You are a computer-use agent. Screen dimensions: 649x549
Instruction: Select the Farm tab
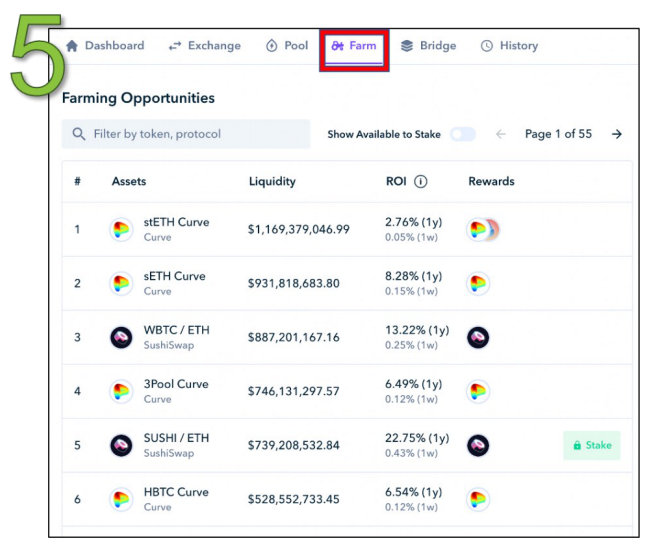(x=354, y=46)
